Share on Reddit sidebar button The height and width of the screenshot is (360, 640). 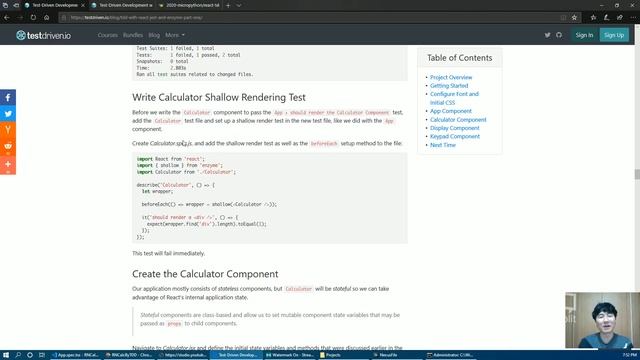[8, 146]
